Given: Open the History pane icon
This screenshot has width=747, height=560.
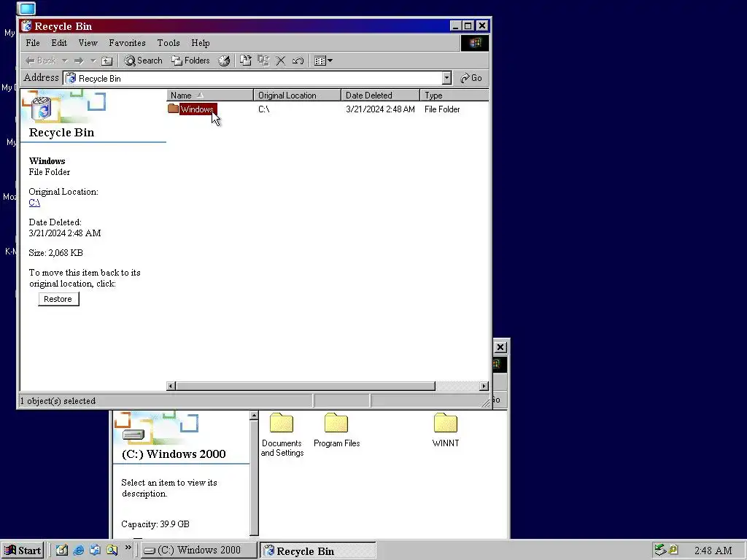Looking at the screenshot, I should click(x=224, y=61).
